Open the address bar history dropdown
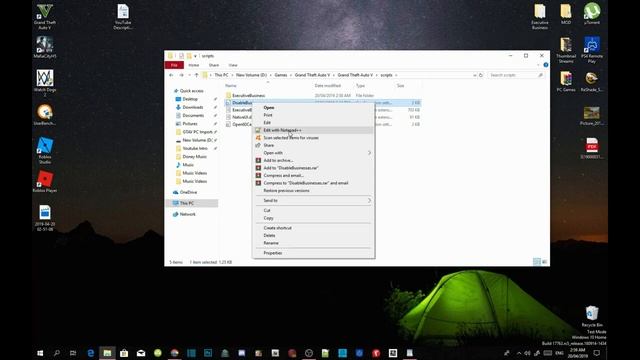The width and height of the screenshot is (640, 360). click(x=474, y=75)
